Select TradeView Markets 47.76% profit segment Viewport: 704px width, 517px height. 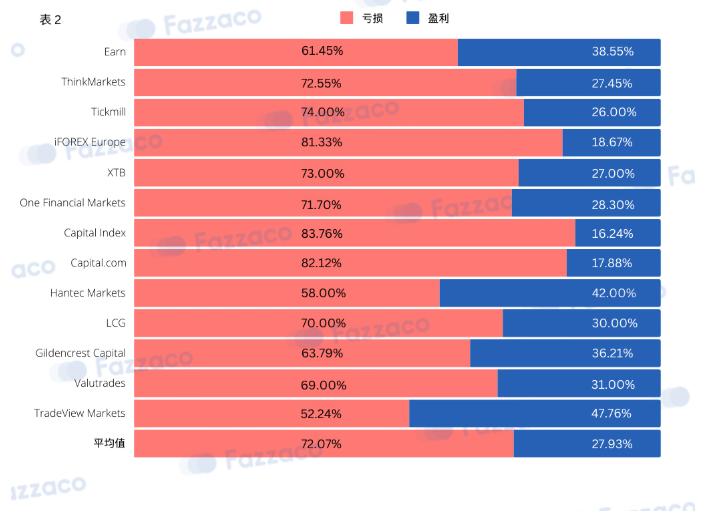pos(535,413)
